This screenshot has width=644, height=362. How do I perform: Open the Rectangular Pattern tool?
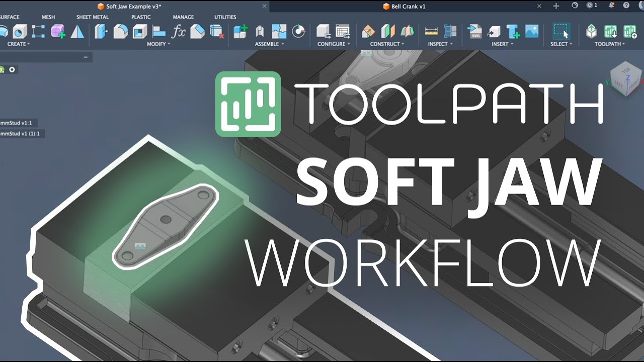pyautogui.click(x=38, y=32)
